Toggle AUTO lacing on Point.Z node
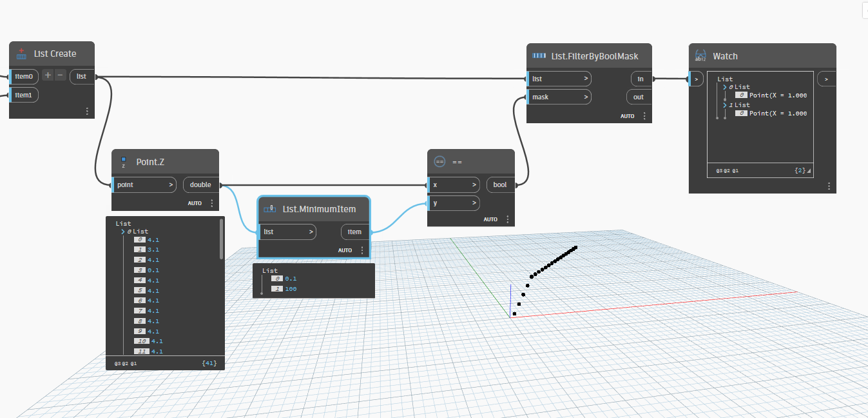This screenshot has width=868, height=418. [x=195, y=203]
